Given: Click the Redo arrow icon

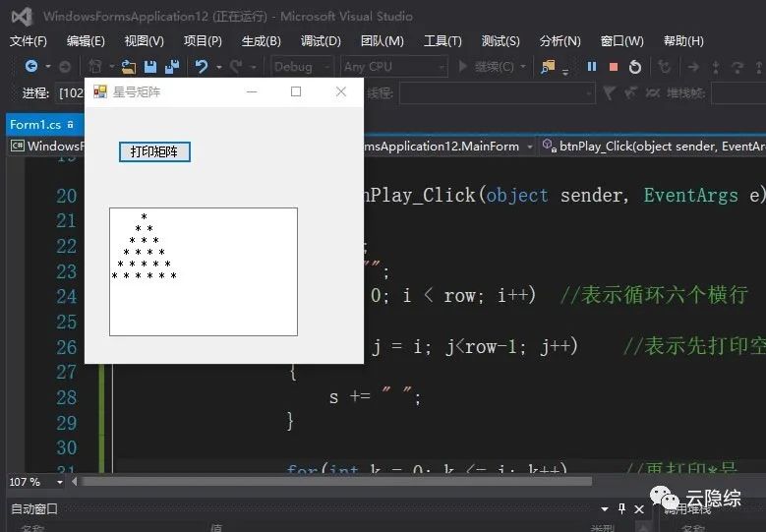Looking at the screenshot, I should coord(236,67).
